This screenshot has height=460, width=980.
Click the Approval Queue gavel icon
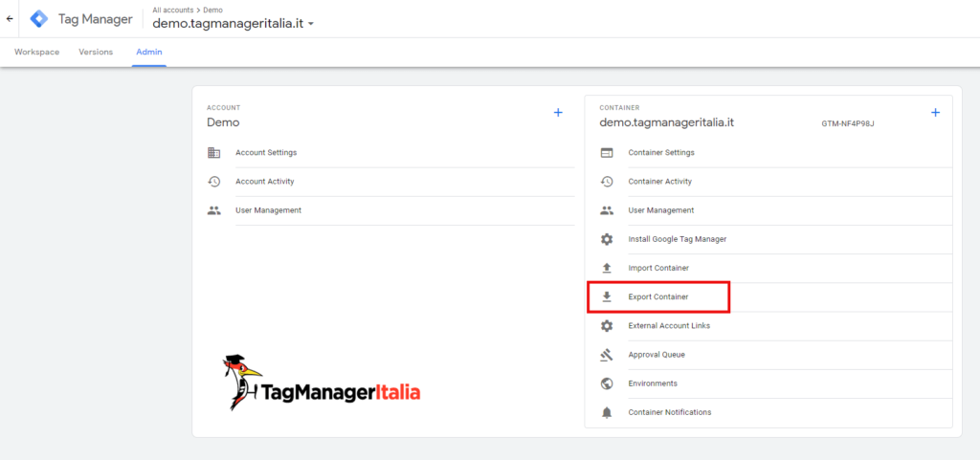606,355
